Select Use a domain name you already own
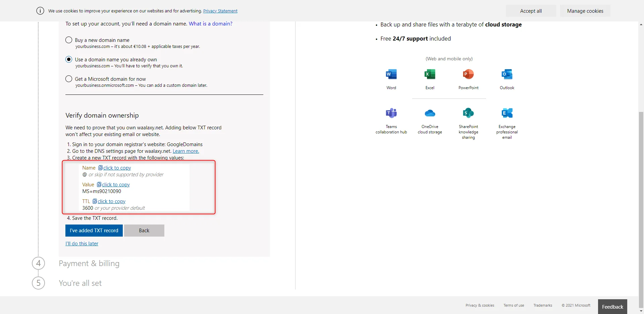The image size is (644, 314). (x=69, y=59)
